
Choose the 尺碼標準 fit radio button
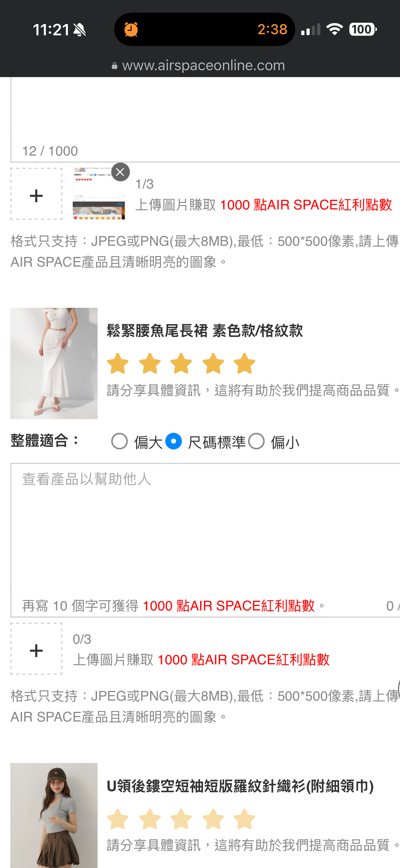click(x=173, y=441)
